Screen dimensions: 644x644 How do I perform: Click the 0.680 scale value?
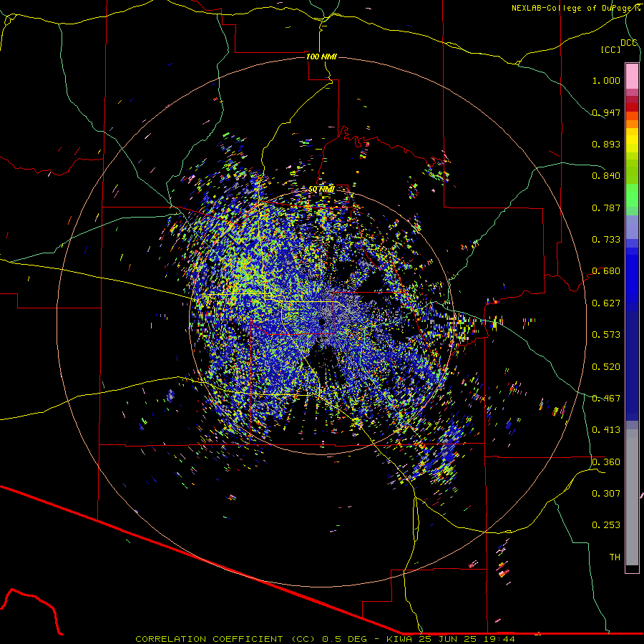(x=606, y=270)
